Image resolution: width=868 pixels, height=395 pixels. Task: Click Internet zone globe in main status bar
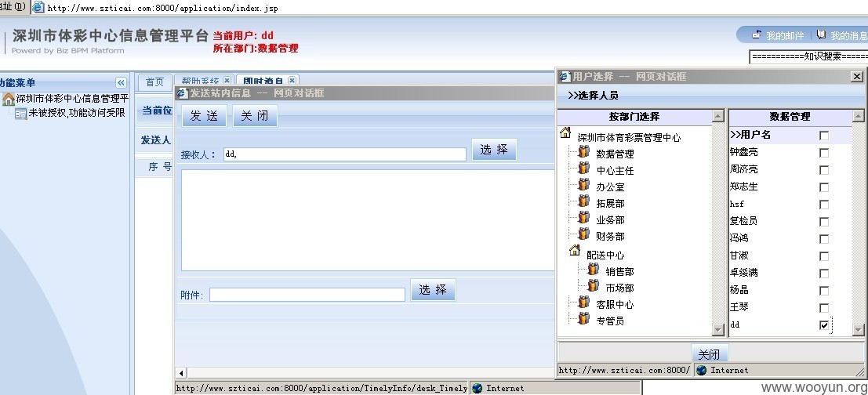(x=477, y=389)
